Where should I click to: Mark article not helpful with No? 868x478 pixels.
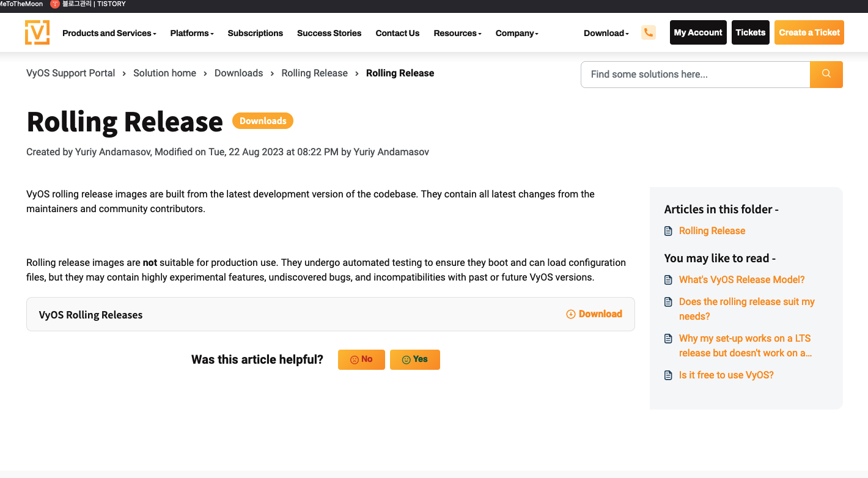coord(361,359)
